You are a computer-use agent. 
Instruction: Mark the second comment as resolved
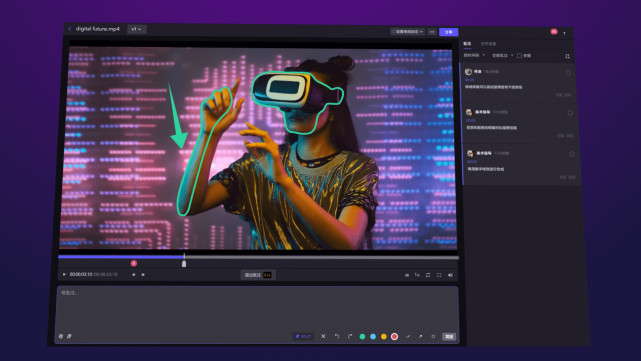pyautogui.click(x=570, y=113)
